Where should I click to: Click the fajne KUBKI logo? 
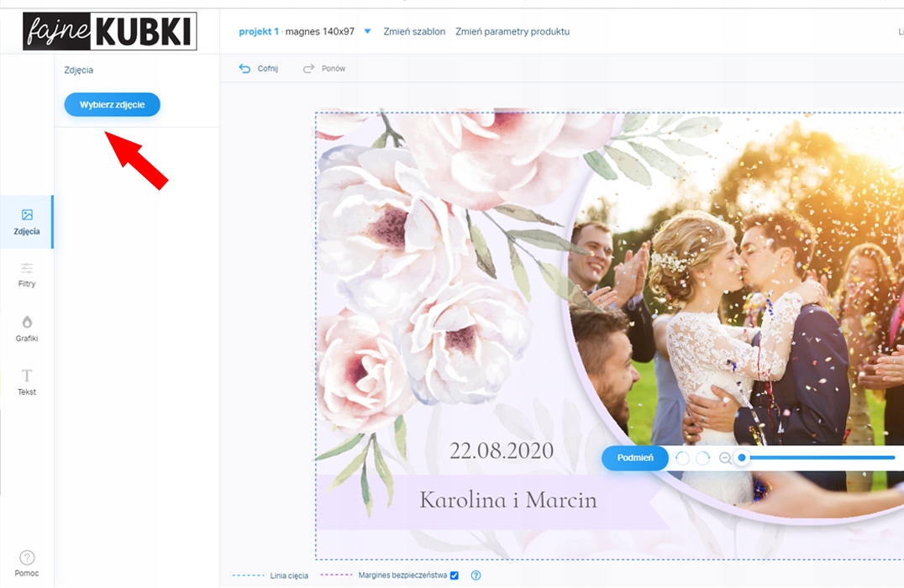[x=109, y=31]
